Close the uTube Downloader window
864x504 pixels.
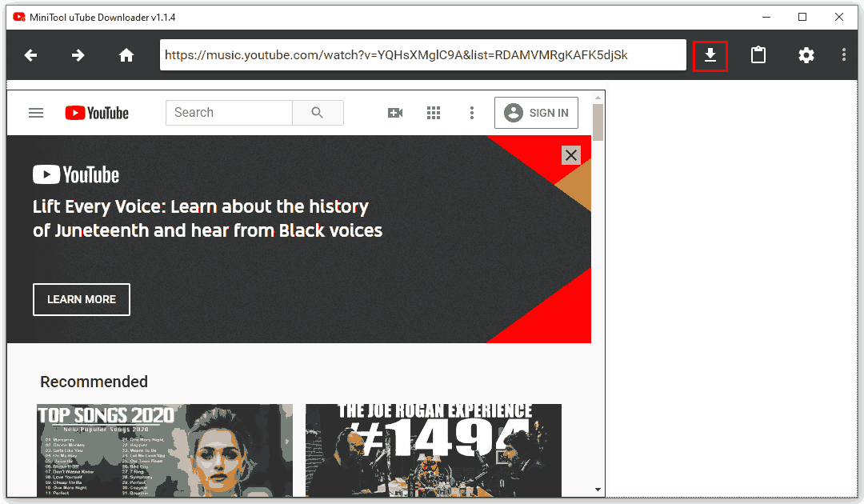(838, 17)
